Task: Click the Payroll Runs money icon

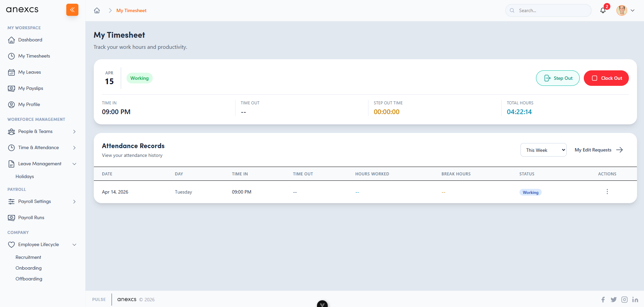Action: tap(11, 218)
